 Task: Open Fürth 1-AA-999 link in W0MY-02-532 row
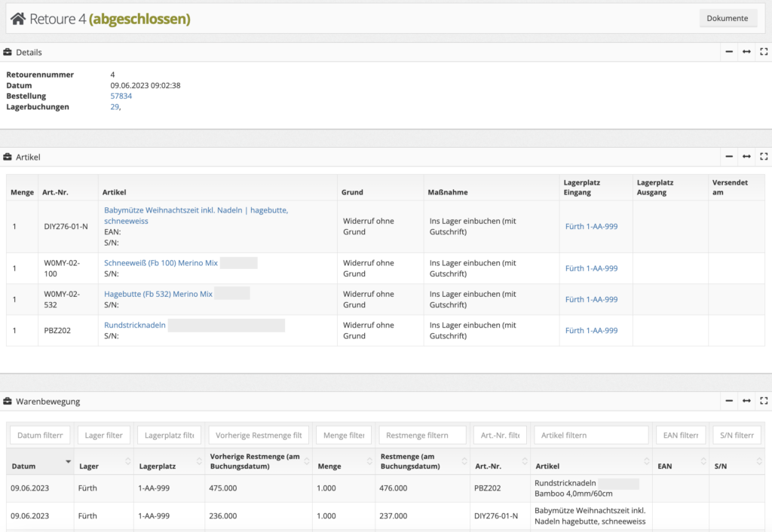click(591, 299)
